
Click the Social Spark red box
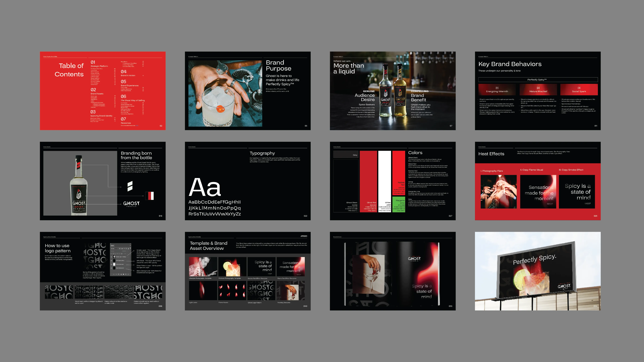coord(579,89)
